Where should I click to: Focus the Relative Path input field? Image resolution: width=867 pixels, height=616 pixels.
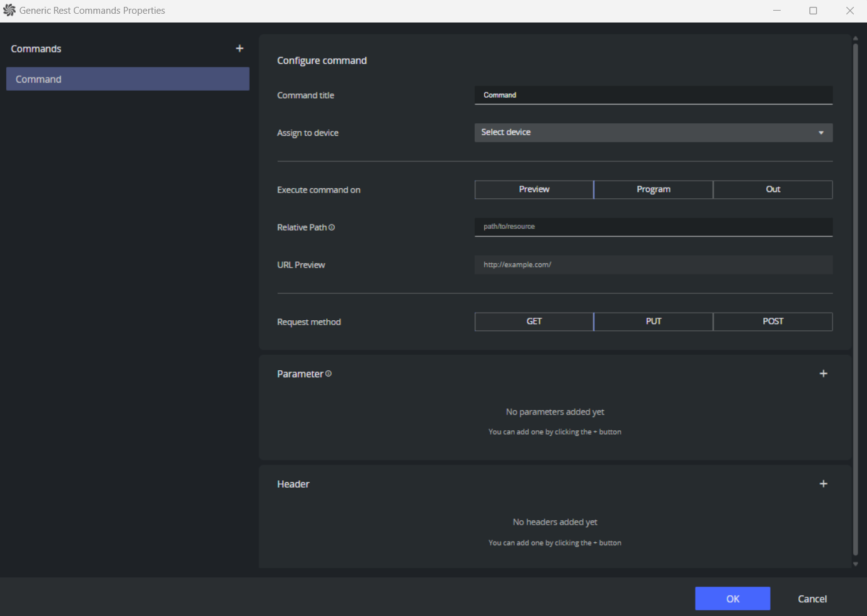tap(653, 227)
